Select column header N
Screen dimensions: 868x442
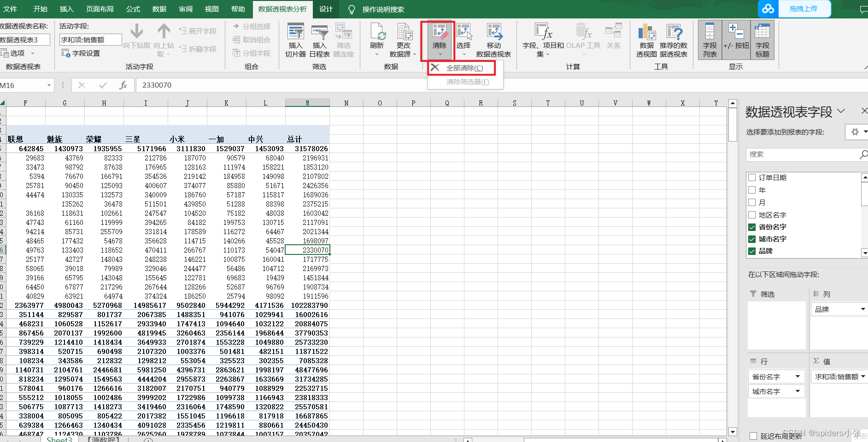(346, 103)
